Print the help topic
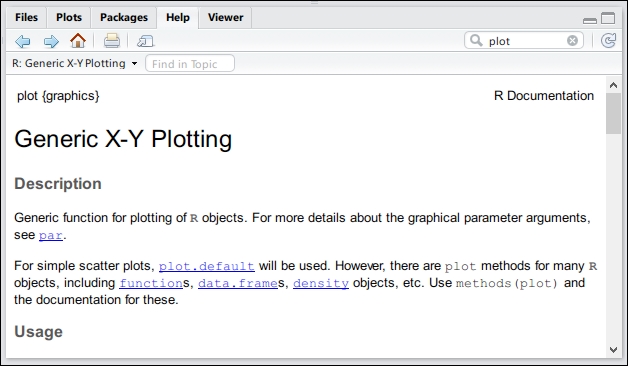The width and height of the screenshot is (628, 366). coord(112,41)
